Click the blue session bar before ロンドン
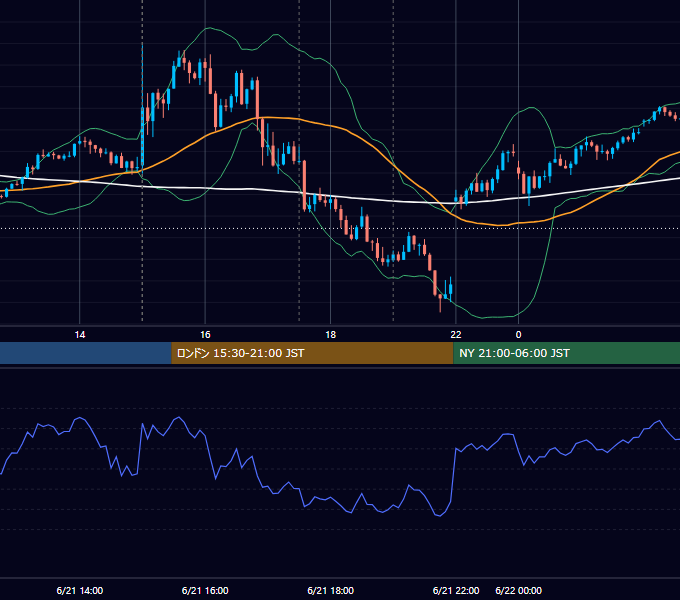Image resolution: width=680 pixels, height=600 pixels. coord(86,353)
